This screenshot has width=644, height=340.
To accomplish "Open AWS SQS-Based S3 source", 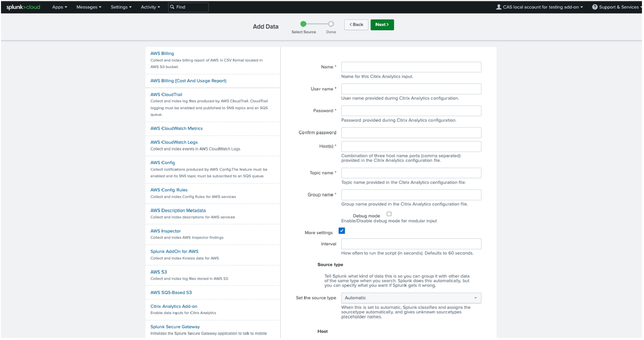I will [x=171, y=292].
